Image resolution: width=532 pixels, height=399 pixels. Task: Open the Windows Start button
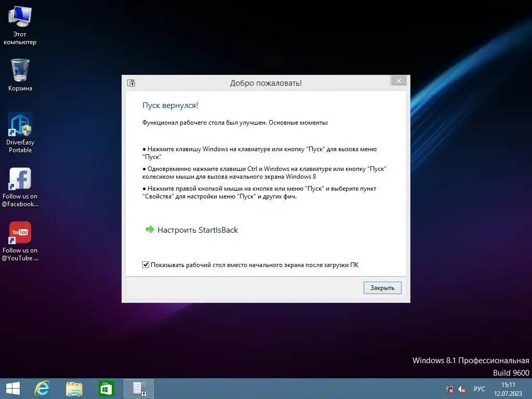pos(13,389)
